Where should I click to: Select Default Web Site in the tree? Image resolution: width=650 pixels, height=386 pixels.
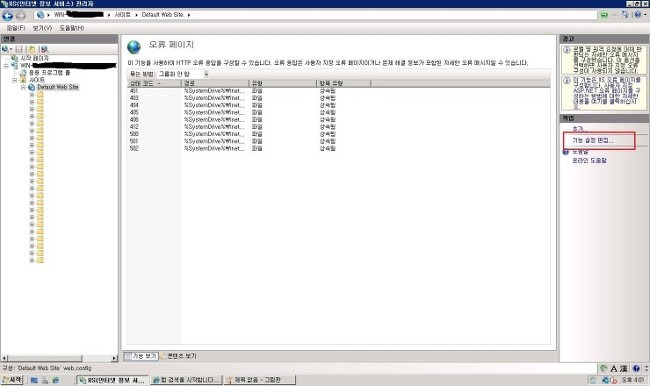(58, 87)
